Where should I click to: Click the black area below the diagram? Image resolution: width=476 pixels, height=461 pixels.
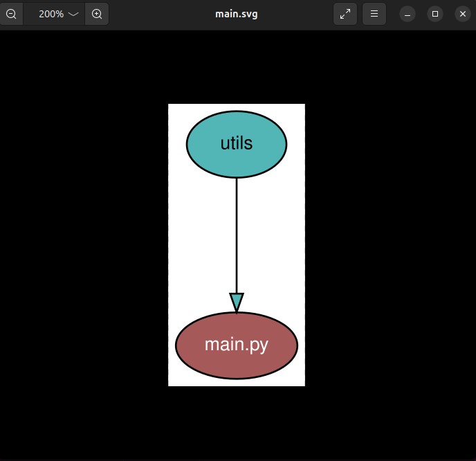237,424
